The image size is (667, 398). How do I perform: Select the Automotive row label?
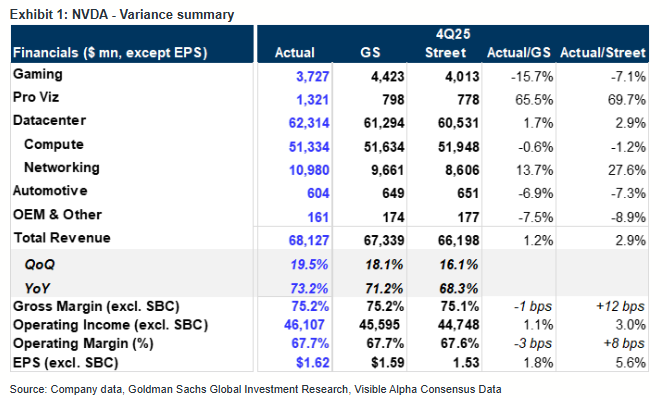coord(50,190)
